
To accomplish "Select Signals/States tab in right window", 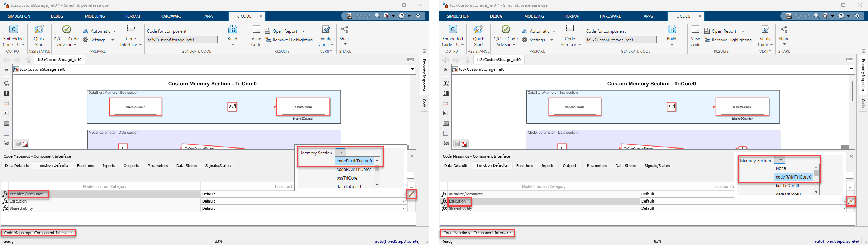I will [657, 166].
